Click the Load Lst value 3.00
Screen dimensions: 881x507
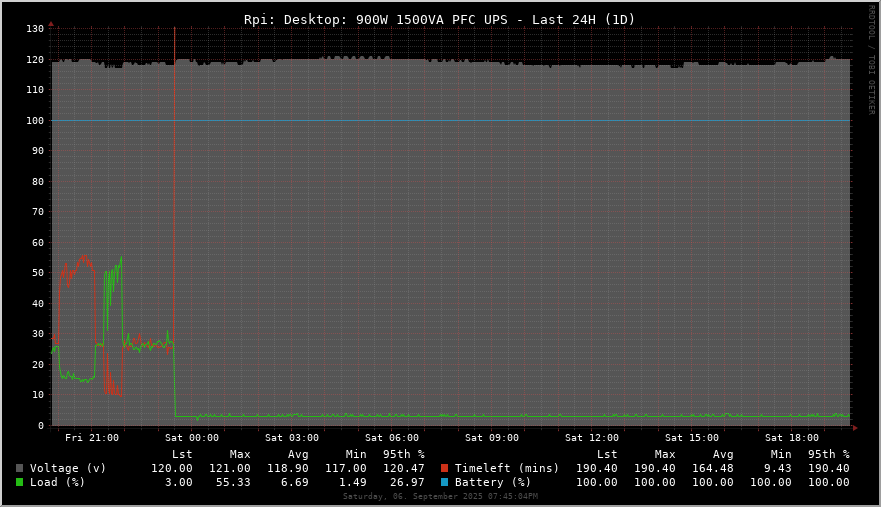[179, 482]
